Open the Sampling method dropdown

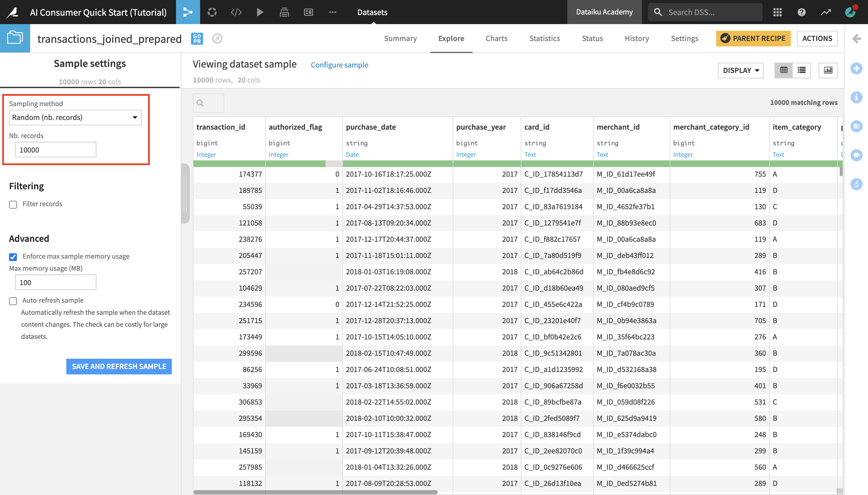pos(75,118)
